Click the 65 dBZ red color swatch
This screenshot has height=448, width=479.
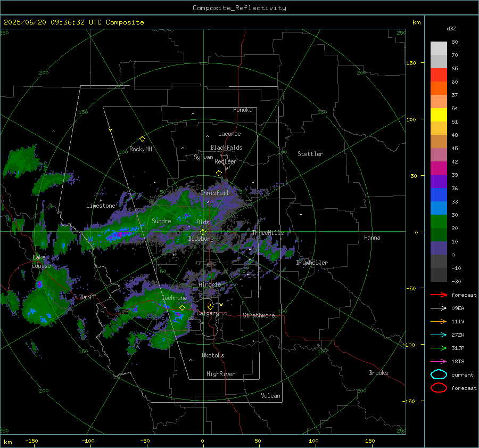click(439, 75)
